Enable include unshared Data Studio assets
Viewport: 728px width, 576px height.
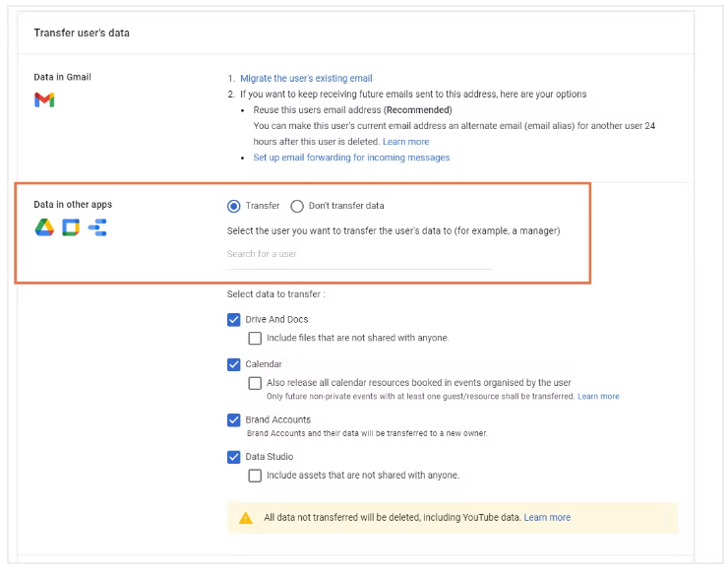pyautogui.click(x=256, y=475)
